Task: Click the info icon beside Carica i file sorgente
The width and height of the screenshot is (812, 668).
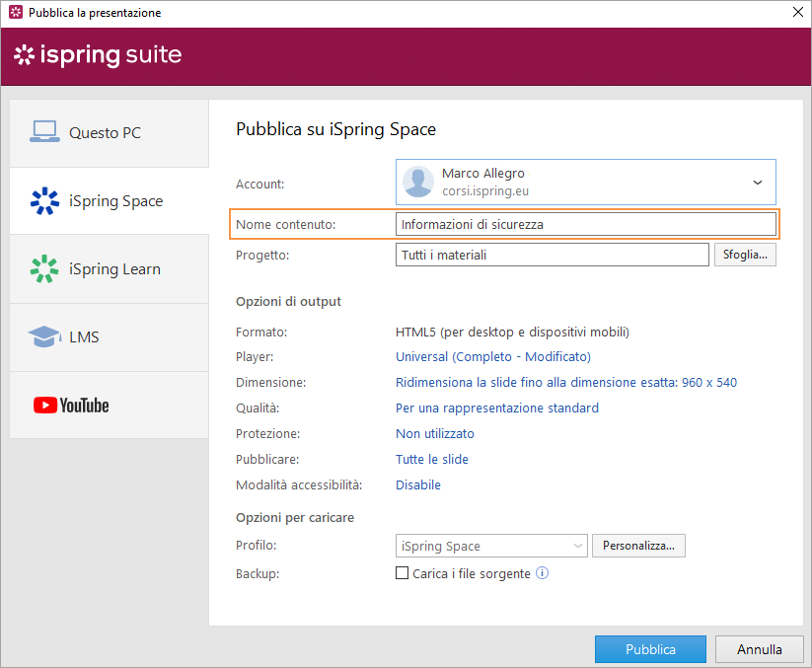Action: [x=542, y=572]
